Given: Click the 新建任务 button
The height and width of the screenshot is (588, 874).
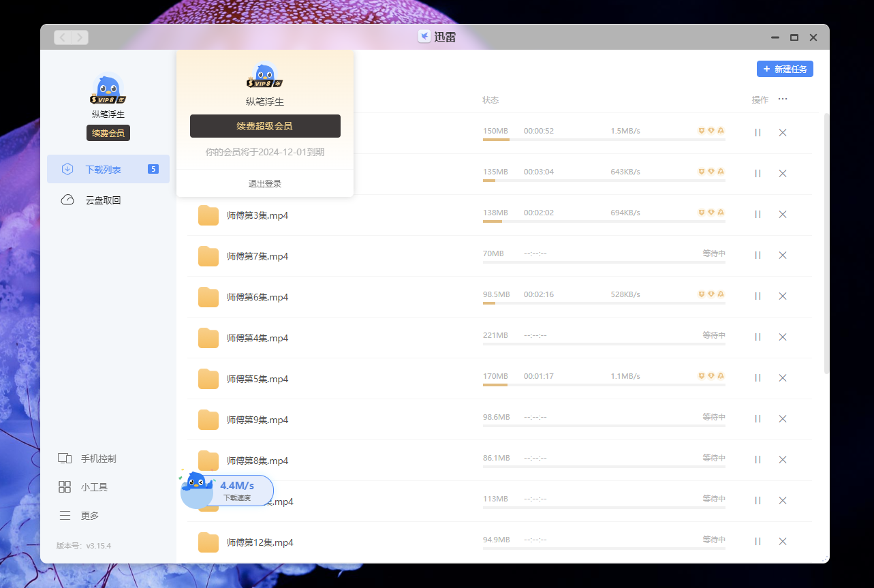Looking at the screenshot, I should 785,69.
